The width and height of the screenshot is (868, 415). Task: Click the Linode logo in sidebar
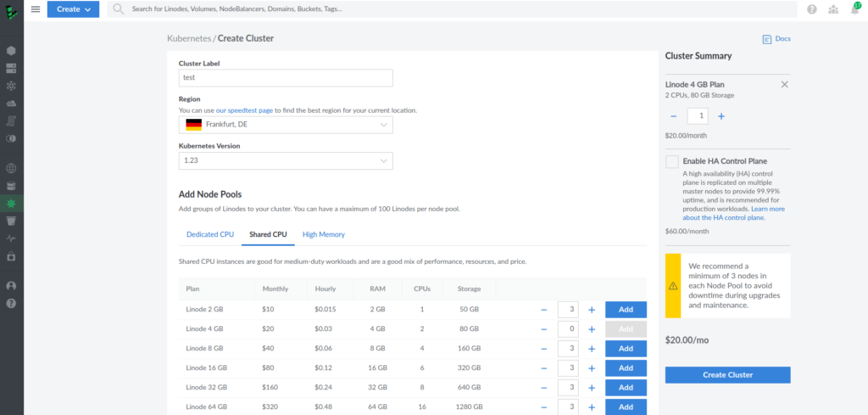pos(12,11)
